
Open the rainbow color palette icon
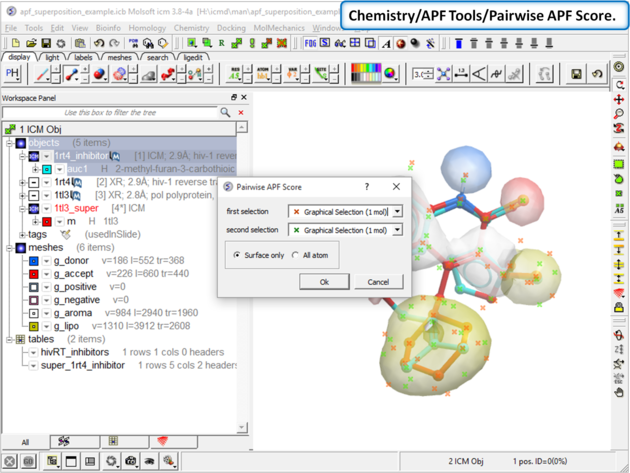(365, 74)
